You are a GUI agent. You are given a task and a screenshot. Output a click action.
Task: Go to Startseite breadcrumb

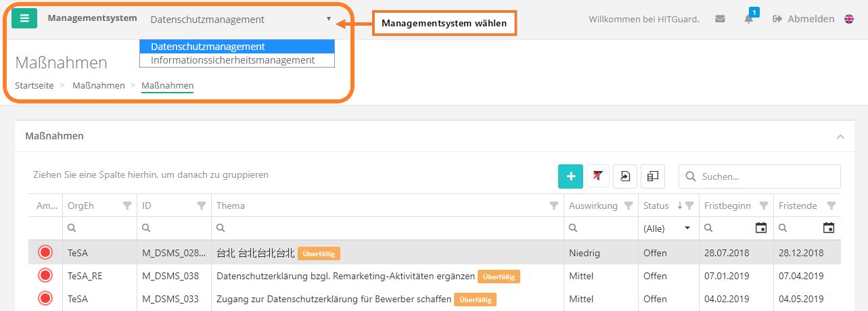34,86
